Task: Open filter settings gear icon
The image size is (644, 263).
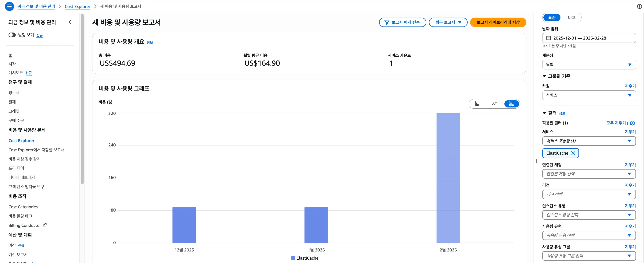Action: [x=632, y=123]
